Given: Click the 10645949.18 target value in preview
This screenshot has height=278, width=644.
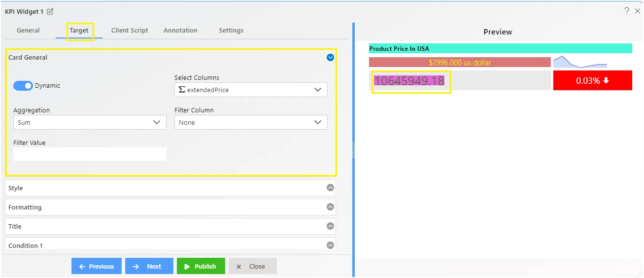Looking at the screenshot, I should coord(409,81).
